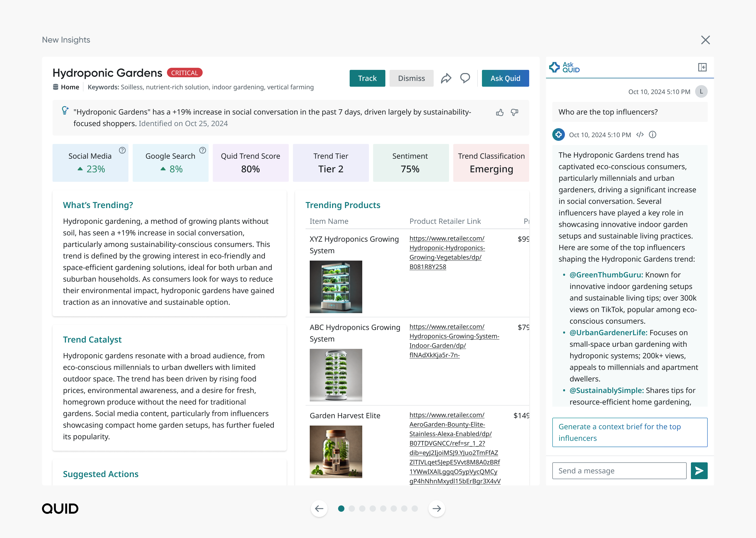Viewport: 756px width, 538px height.
Task: Select the second carousel pagination dot
Action: point(351,508)
